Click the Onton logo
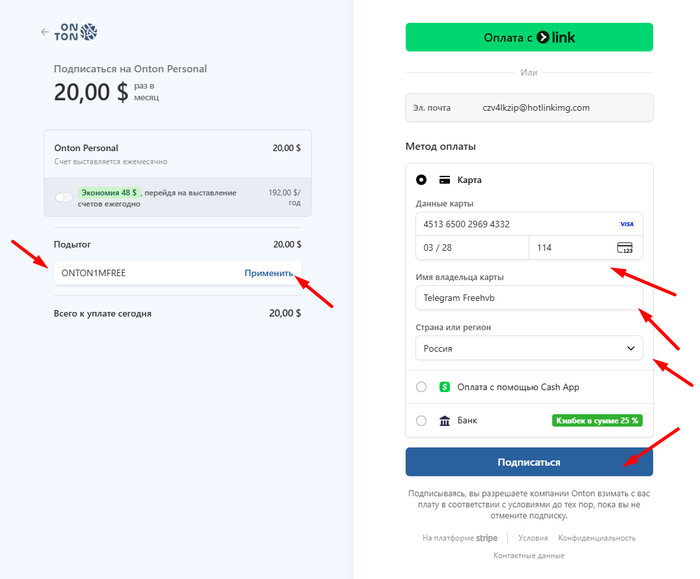 (75, 32)
